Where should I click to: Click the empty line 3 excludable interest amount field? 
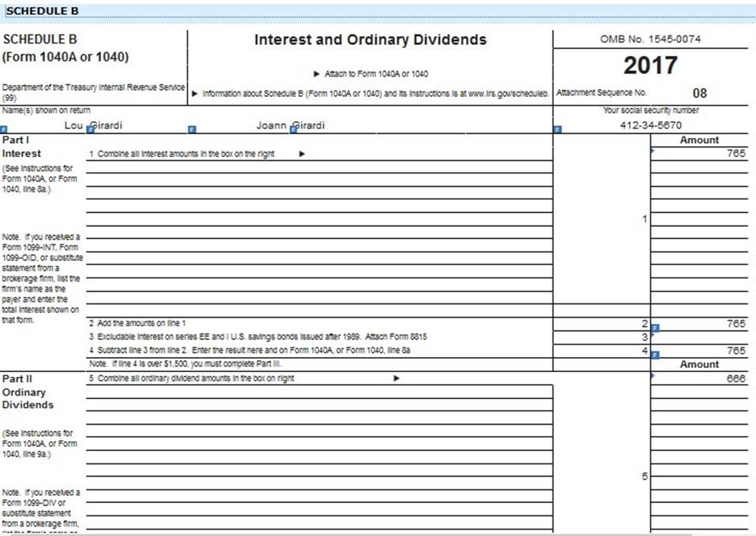coord(702,337)
